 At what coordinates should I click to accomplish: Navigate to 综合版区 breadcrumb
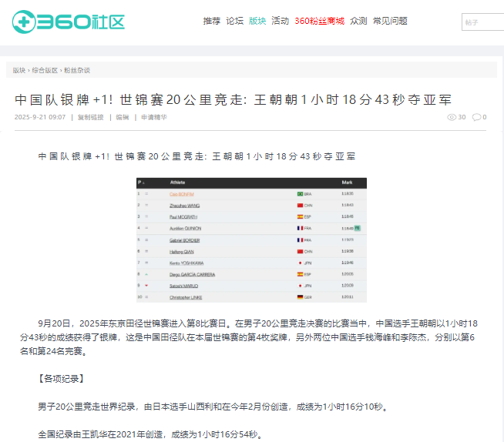[45, 70]
